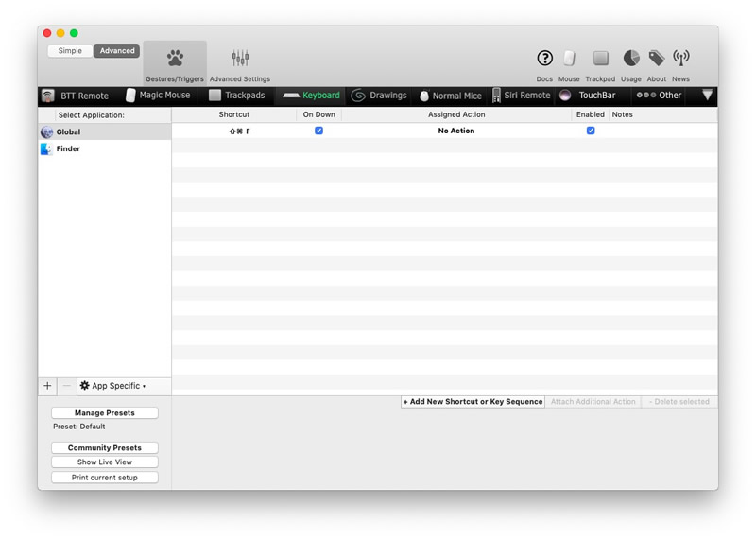756x540 pixels.
Task: Select the Other device tab
Action: pos(659,96)
